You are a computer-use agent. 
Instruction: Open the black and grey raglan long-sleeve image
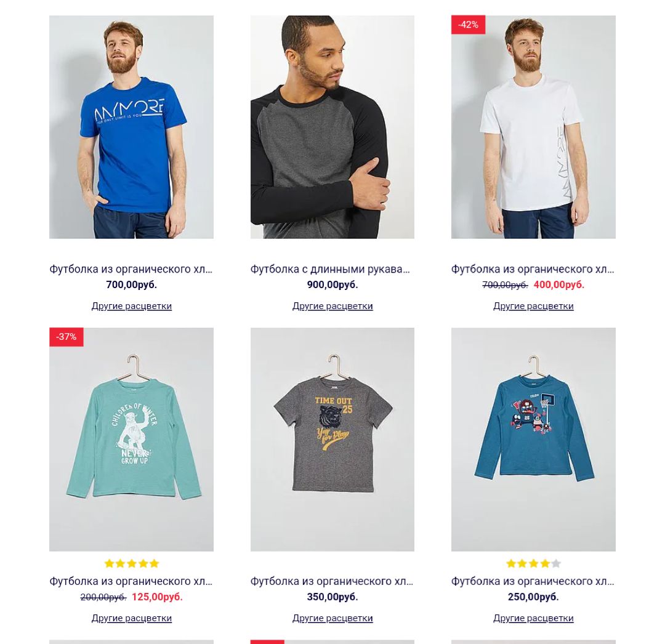[x=332, y=127]
